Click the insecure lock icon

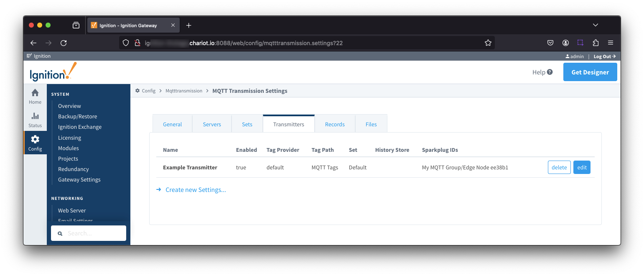[137, 43]
